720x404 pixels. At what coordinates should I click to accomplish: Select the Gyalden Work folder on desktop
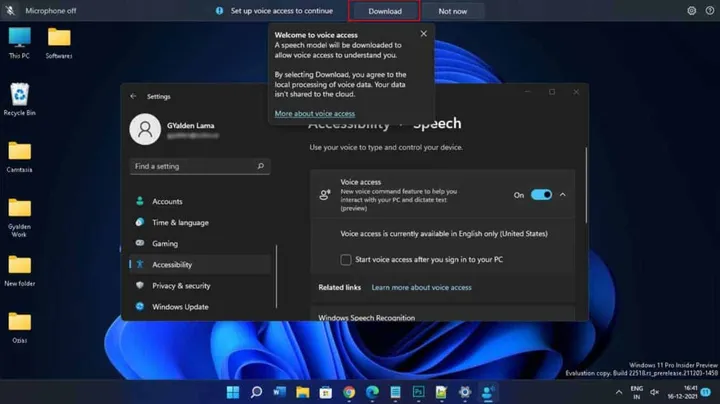(19, 218)
